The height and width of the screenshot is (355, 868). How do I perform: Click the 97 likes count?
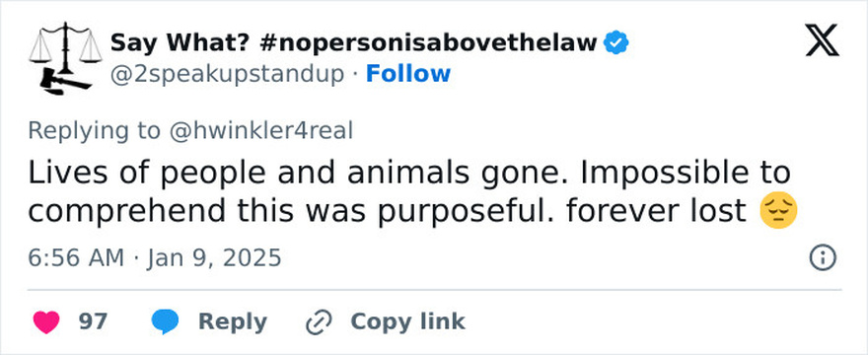93,321
